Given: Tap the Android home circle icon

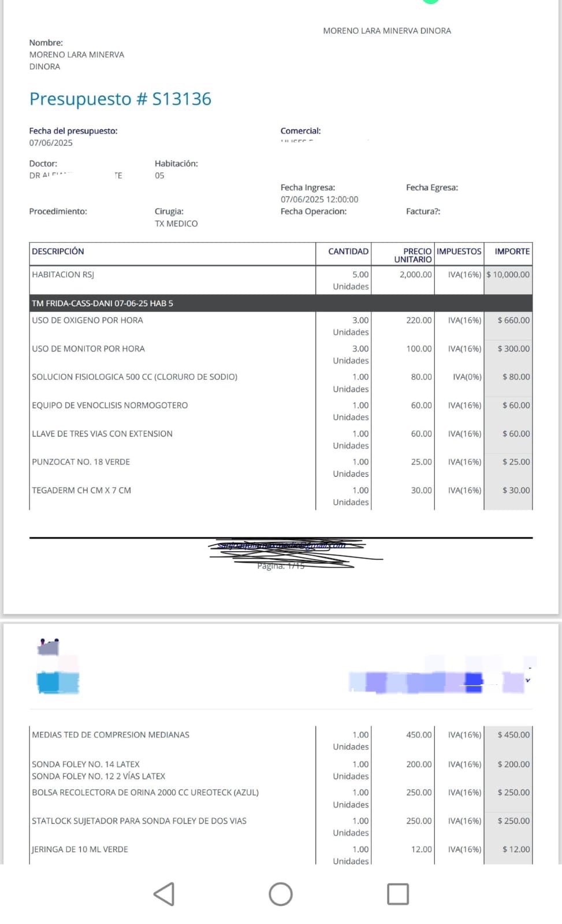Looking at the screenshot, I should coord(281,894).
